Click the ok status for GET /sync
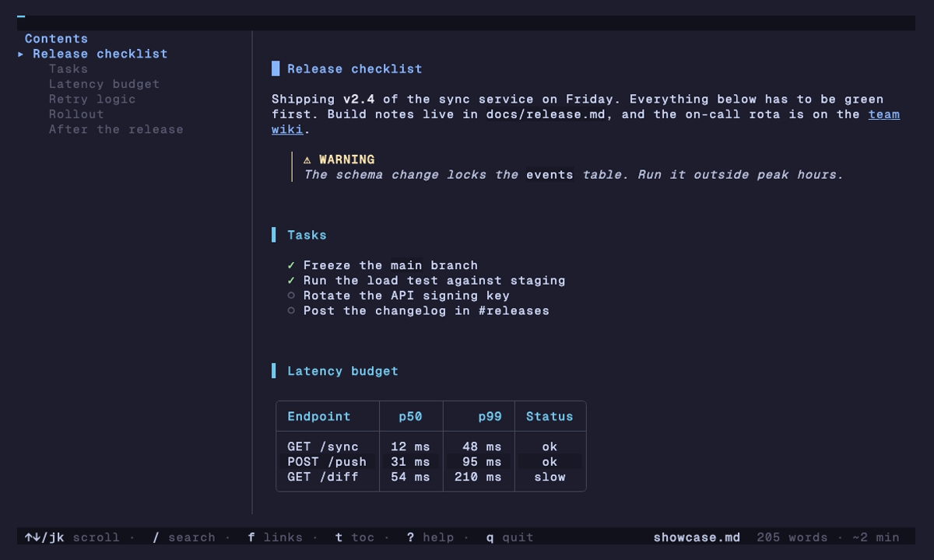 point(550,446)
